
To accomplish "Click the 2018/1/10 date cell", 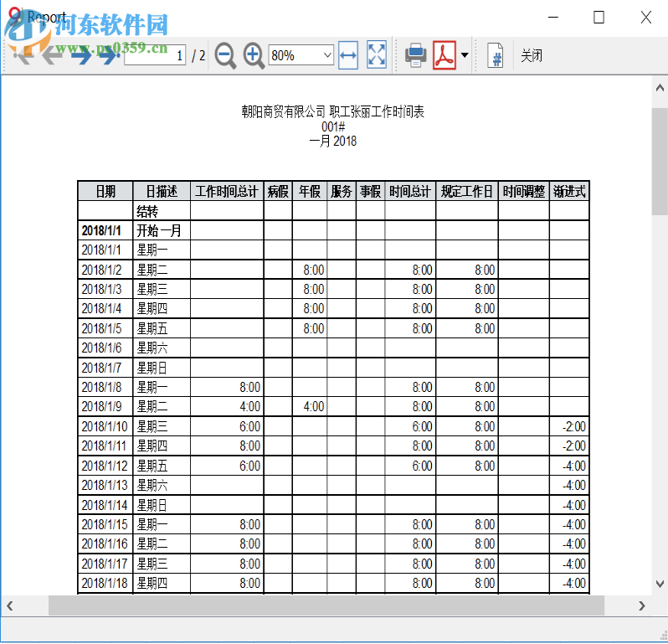I will [x=105, y=426].
